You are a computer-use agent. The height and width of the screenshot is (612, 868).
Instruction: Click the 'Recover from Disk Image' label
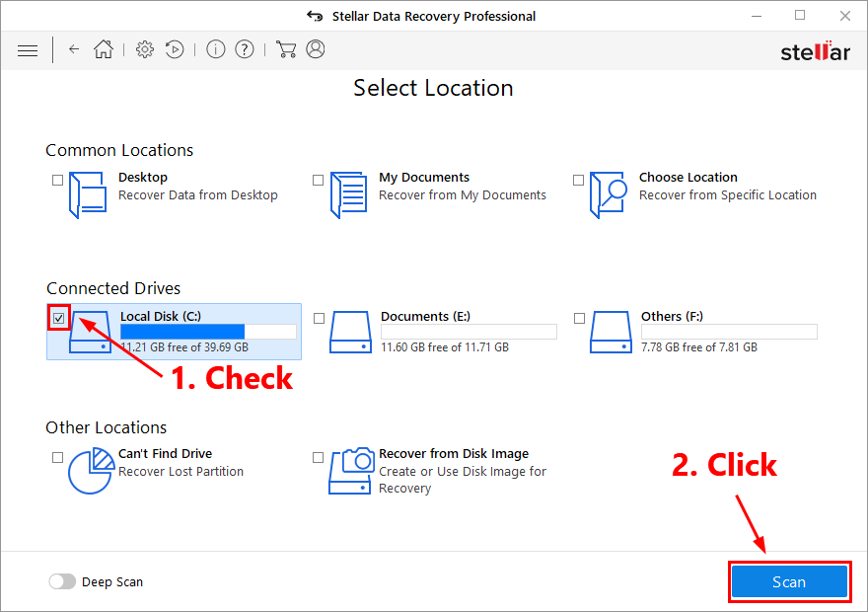pyautogui.click(x=454, y=454)
